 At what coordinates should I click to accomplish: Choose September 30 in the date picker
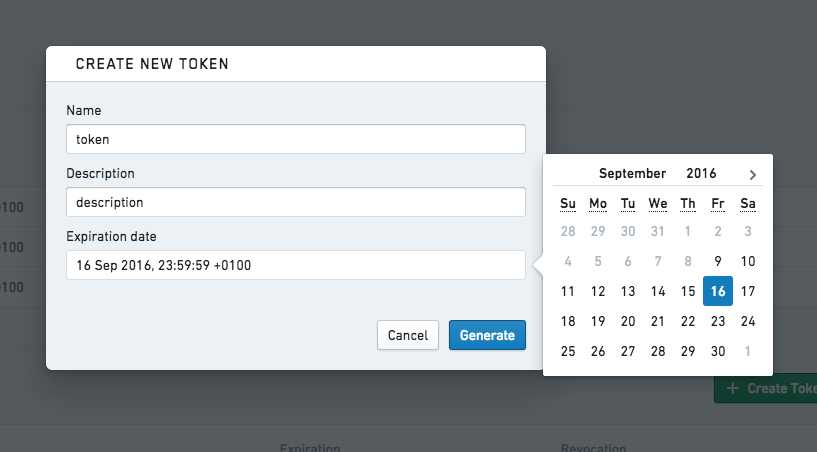click(x=718, y=351)
